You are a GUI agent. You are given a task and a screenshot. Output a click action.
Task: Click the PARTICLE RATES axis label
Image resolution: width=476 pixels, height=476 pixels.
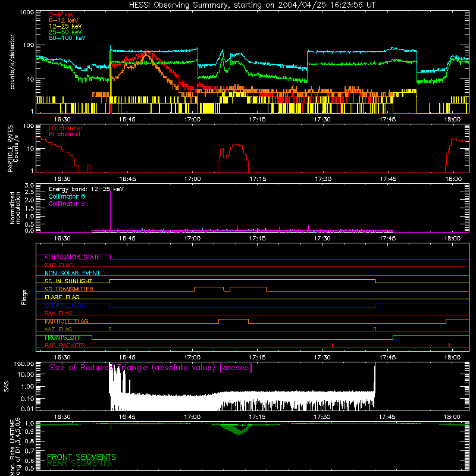point(10,149)
